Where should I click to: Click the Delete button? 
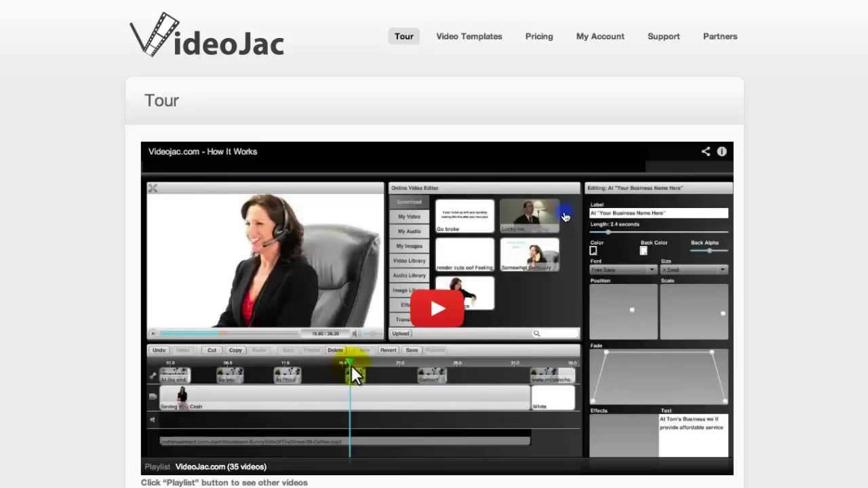pyautogui.click(x=336, y=350)
